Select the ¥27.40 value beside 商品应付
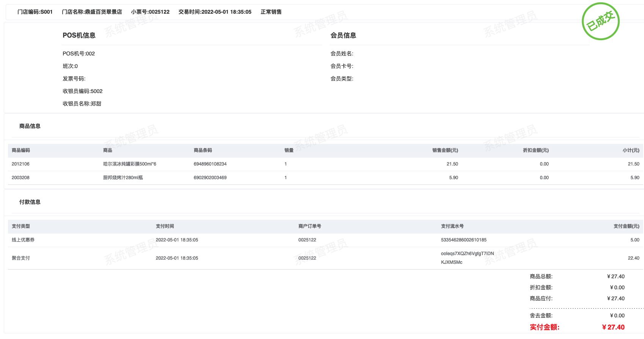 click(x=616, y=298)
